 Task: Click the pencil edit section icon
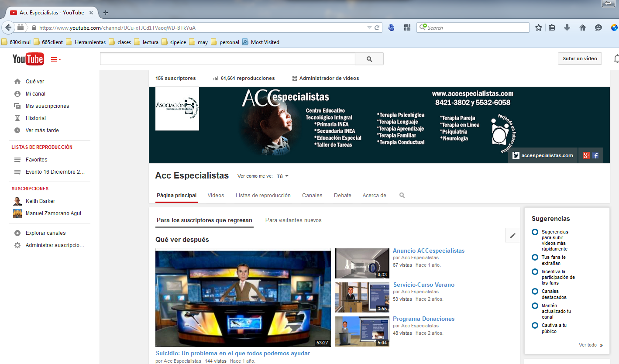[512, 236]
